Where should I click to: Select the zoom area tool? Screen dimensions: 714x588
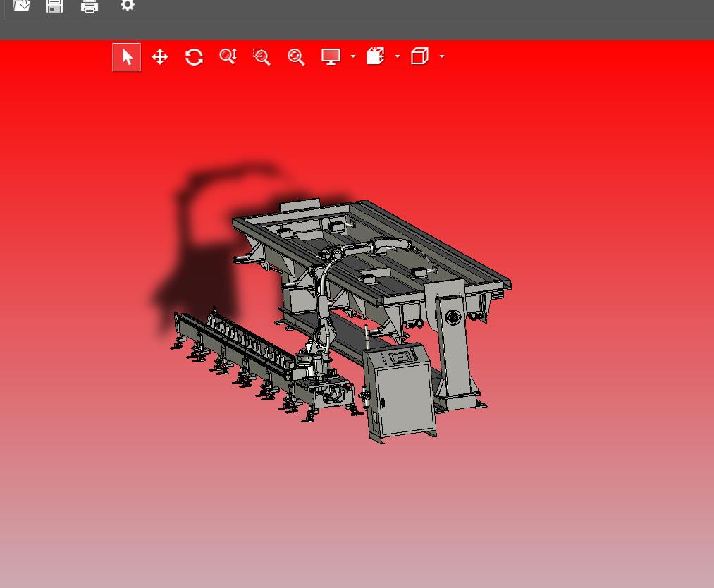[x=261, y=57]
